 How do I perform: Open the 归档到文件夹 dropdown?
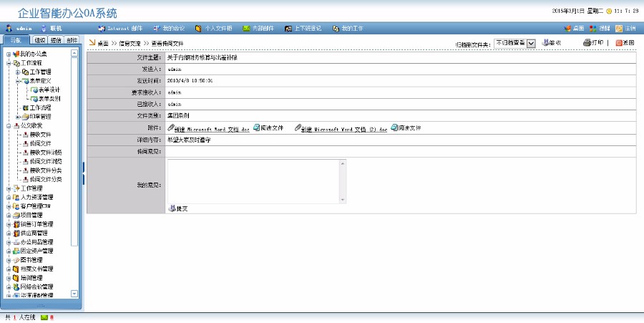point(530,44)
